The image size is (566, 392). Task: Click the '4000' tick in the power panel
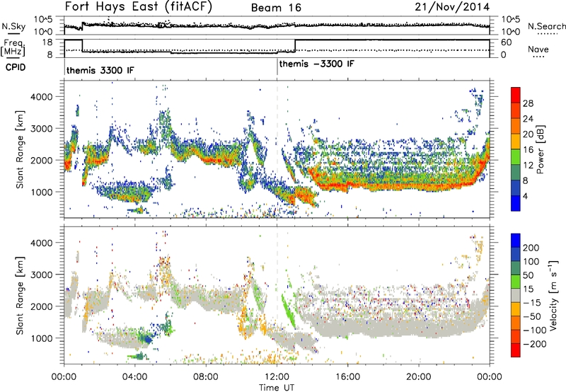[42, 97]
